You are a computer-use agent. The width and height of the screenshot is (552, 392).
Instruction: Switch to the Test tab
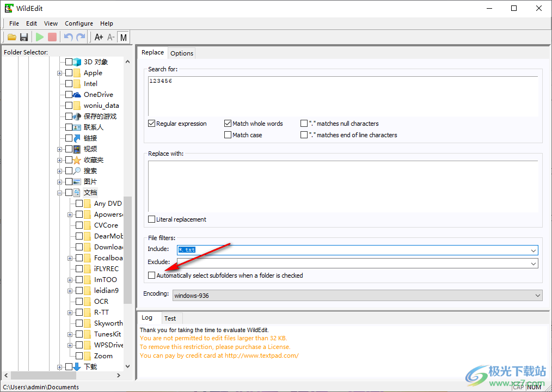[x=170, y=318]
